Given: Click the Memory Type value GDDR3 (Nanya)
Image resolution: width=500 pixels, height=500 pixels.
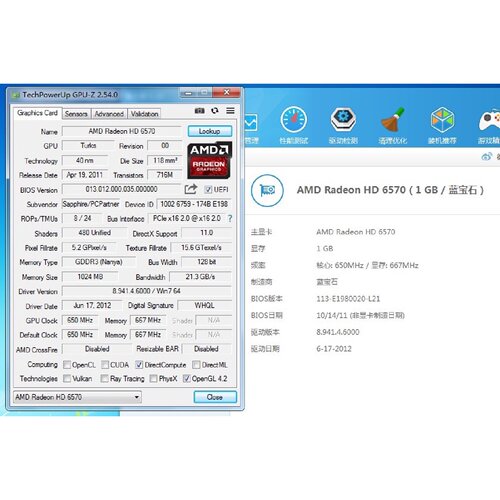Looking at the screenshot, I should 99,262.
